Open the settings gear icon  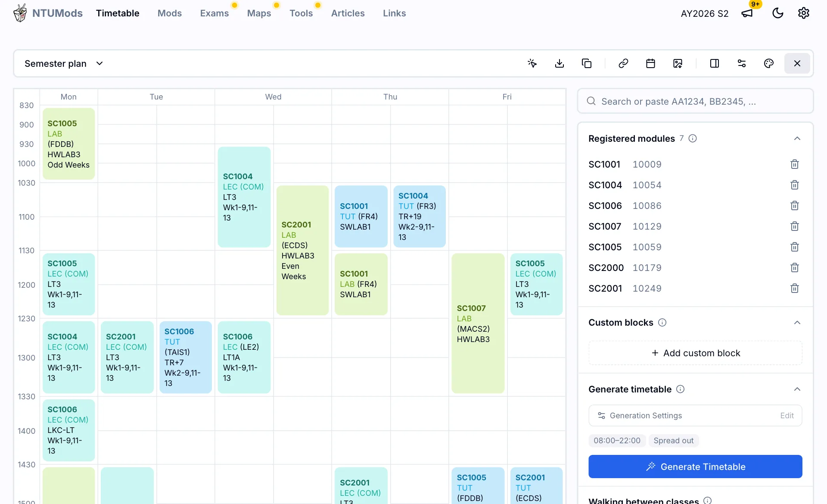(804, 13)
